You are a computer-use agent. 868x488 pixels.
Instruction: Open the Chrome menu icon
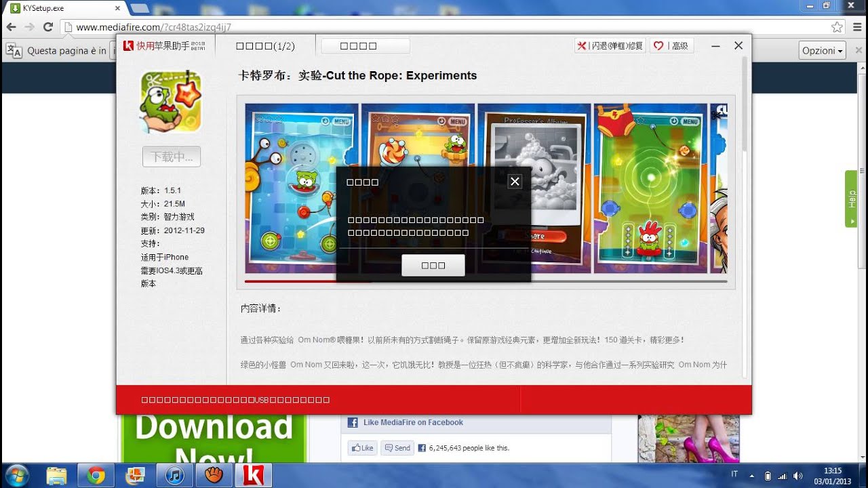[857, 27]
